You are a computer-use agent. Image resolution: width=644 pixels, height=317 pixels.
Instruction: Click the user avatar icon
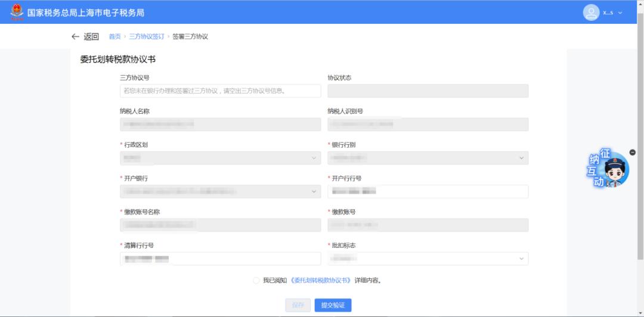pyautogui.click(x=591, y=13)
